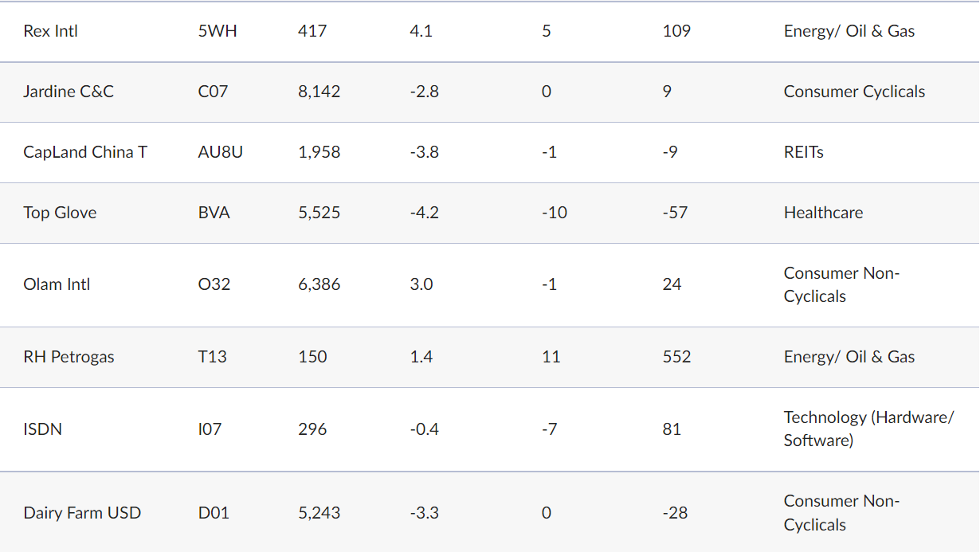The height and width of the screenshot is (552, 980).
Task: Click ticker code 5WH
Action: (218, 31)
